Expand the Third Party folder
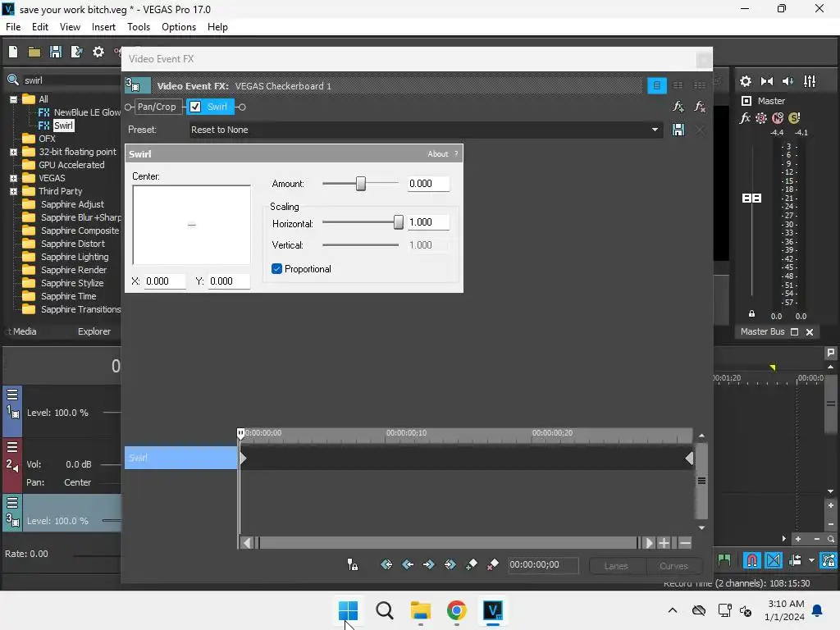 (13, 191)
